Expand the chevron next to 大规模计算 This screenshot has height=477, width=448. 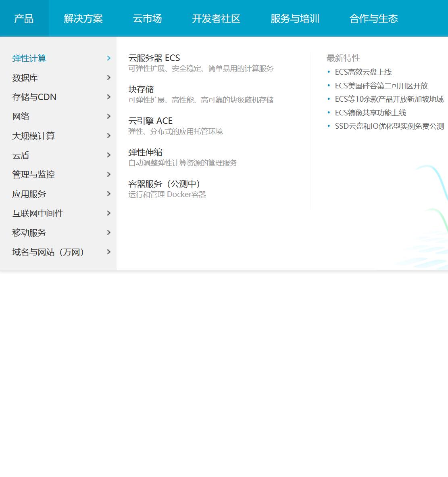click(x=109, y=136)
